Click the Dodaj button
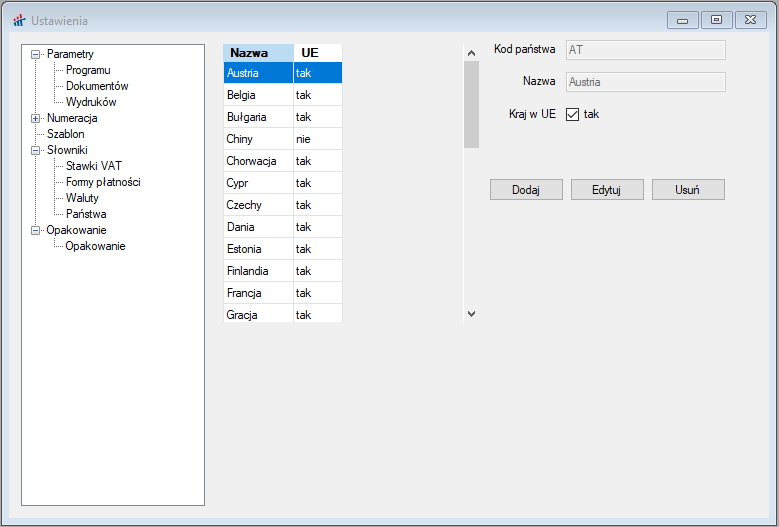 [x=526, y=190]
